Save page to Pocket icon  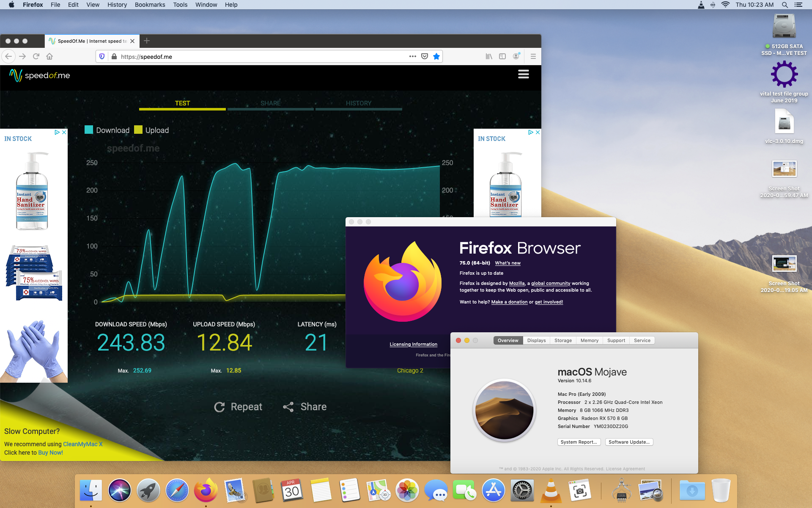425,56
